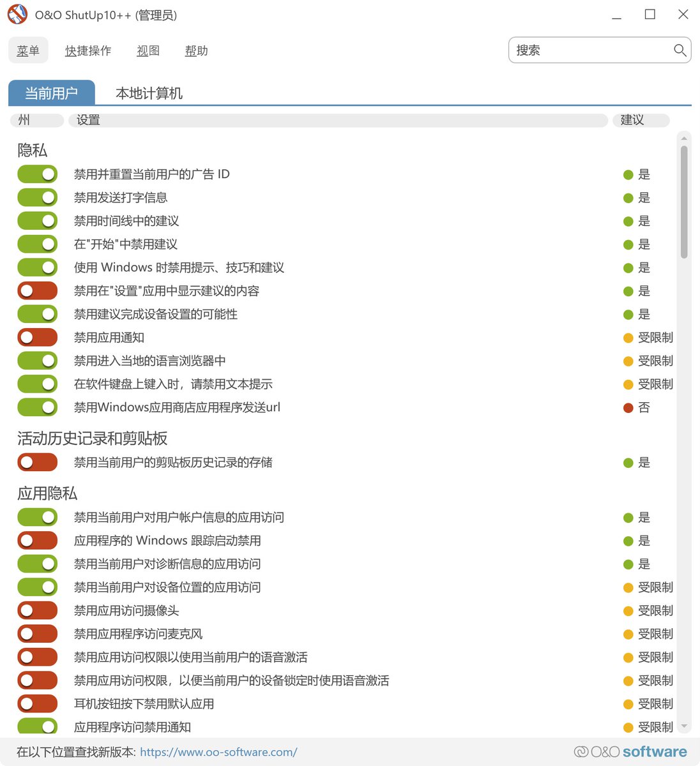Enable 禁用应用通知 switch
The height and width of the screenshot is (766, 700).
coord(38,338)
